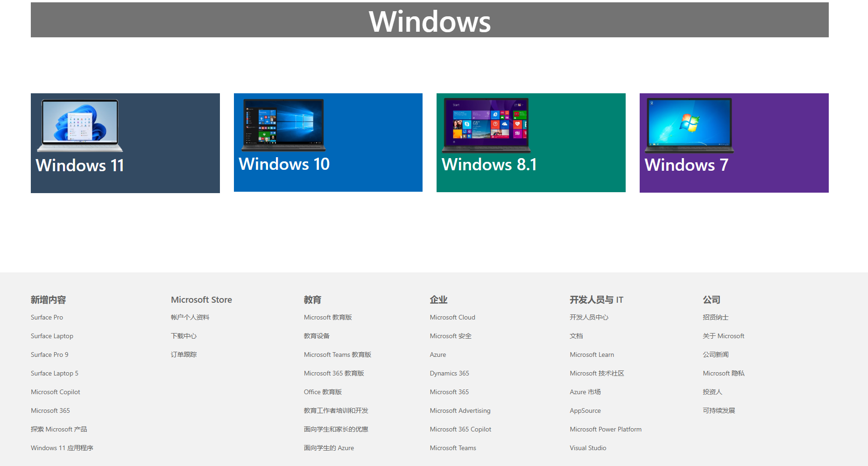
Task: Go to Microsoft Learn link
Action: tap(592, 355)
